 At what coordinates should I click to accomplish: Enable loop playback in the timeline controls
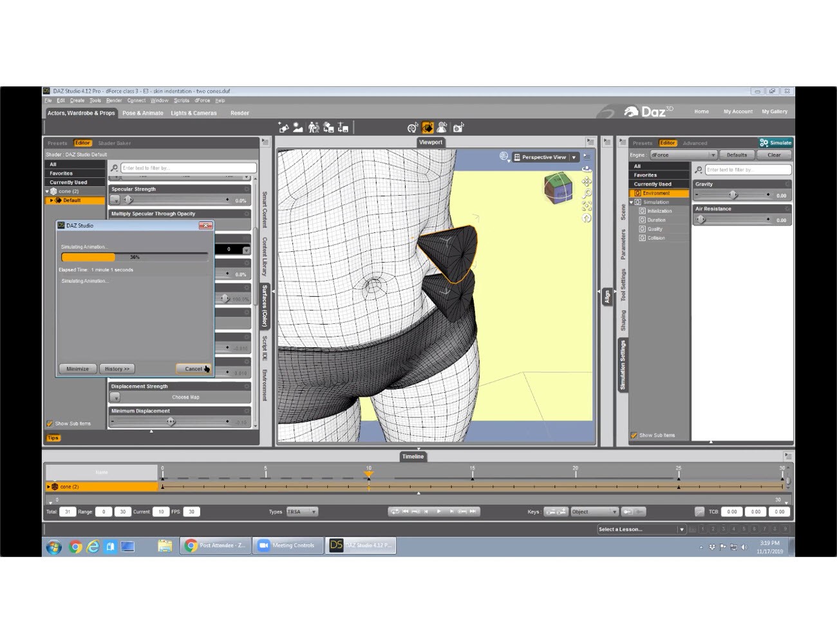[x=395, y=511]
